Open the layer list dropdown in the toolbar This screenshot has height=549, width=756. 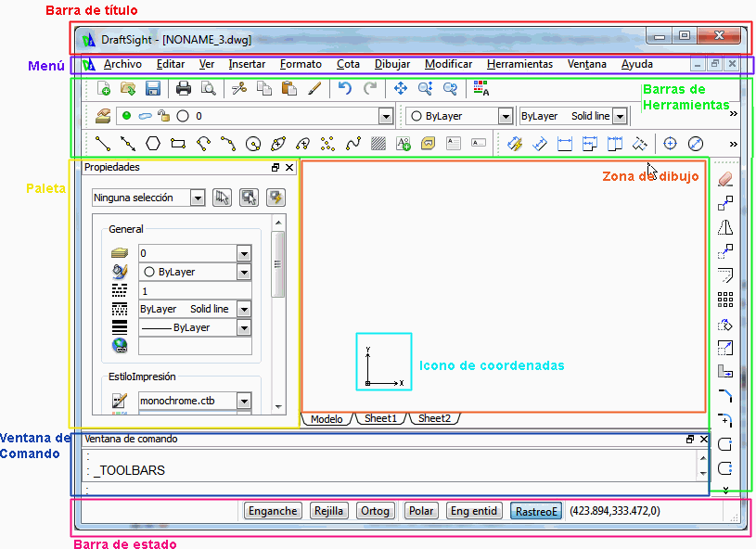[385, 116]
